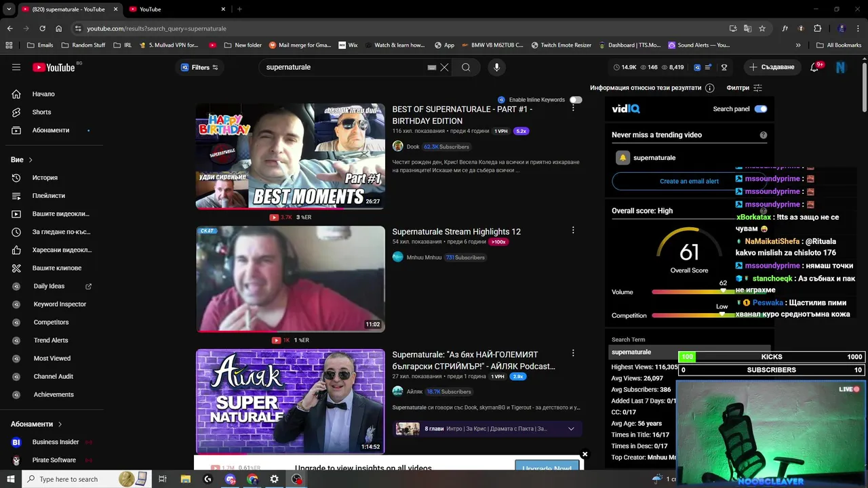Screen dimensions: 868x488
Task: Click Upgrade Now button
Action: [x=547, y=468]
